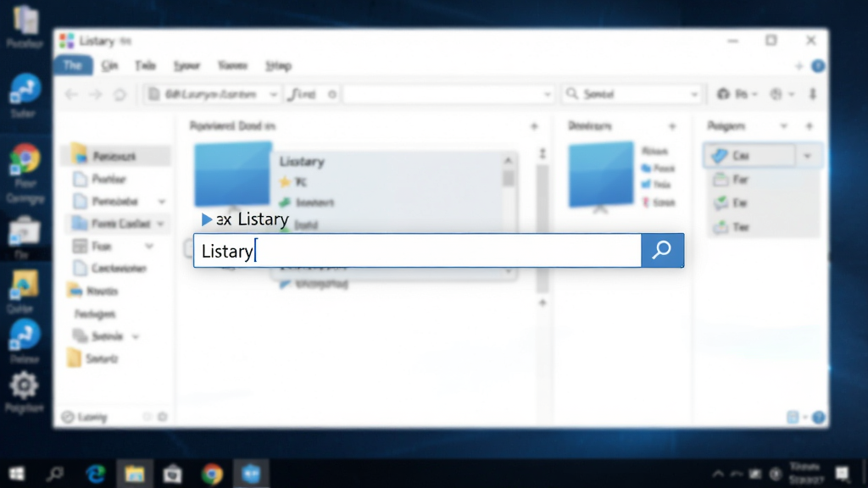Click the plus in the second panel's header
868x488 pixels.
672,127
